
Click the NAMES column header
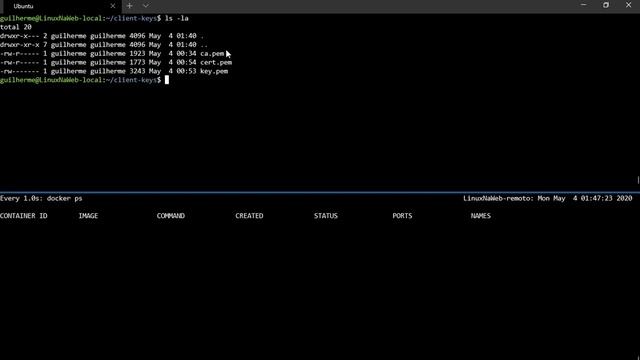click(480, 216)
